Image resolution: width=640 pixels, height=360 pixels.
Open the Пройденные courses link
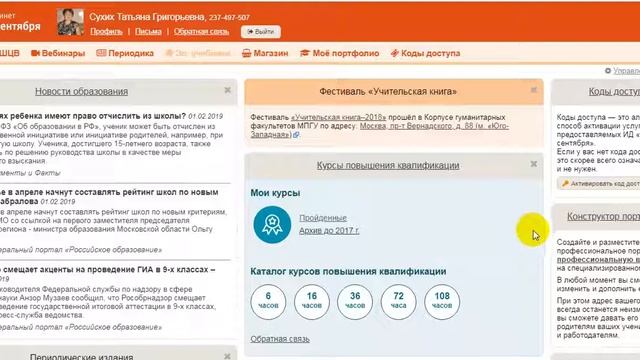(323, 218)
